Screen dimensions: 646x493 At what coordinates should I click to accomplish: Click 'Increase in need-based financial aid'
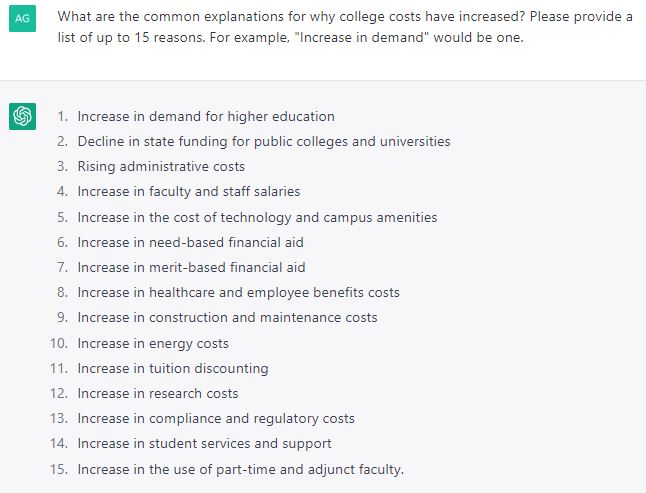point(190,243)
